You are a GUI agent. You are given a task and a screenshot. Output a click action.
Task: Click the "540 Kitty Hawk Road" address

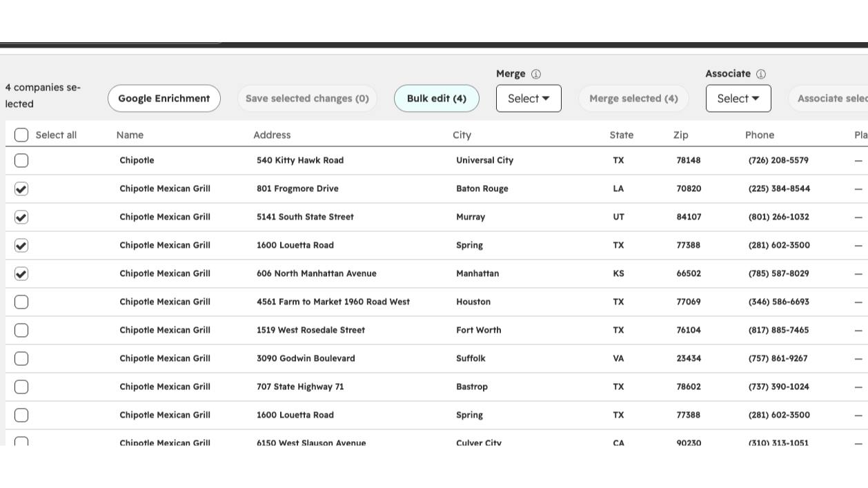(x=300, y=160)
